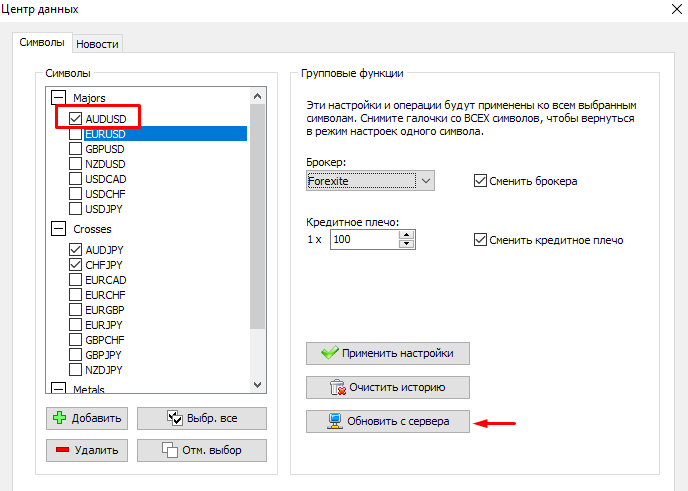Toggle the Сменить кредитное плечо checkbox

click(480, 240)
